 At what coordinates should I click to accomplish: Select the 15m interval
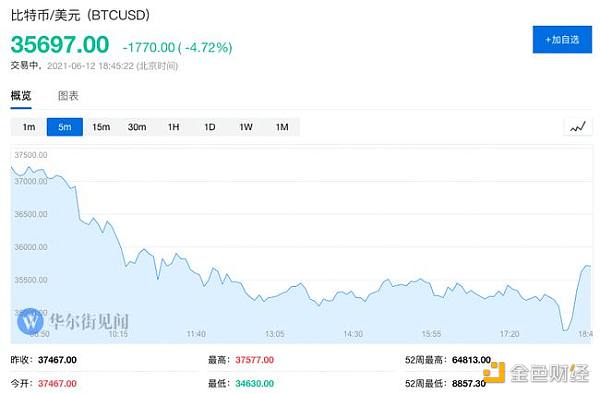tap(101, 127)
